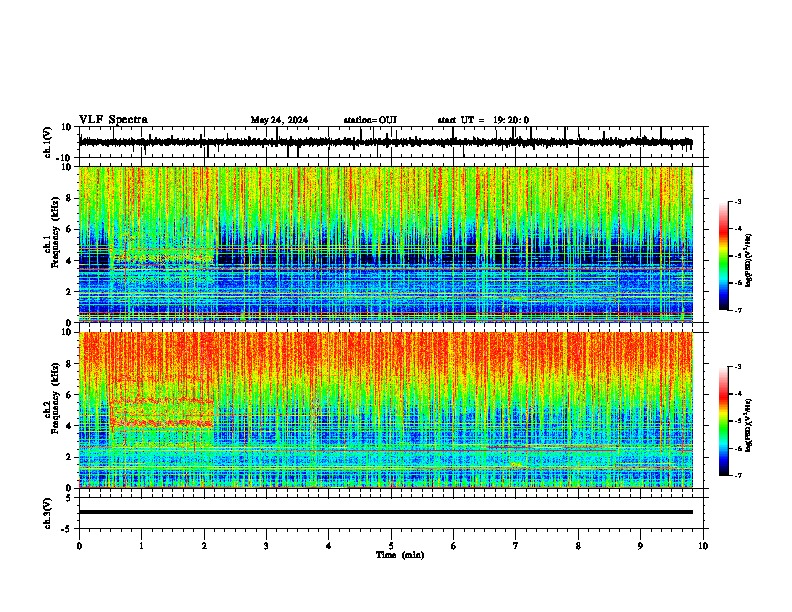Click the "ch.1(V)" waveform axis label

48,142
